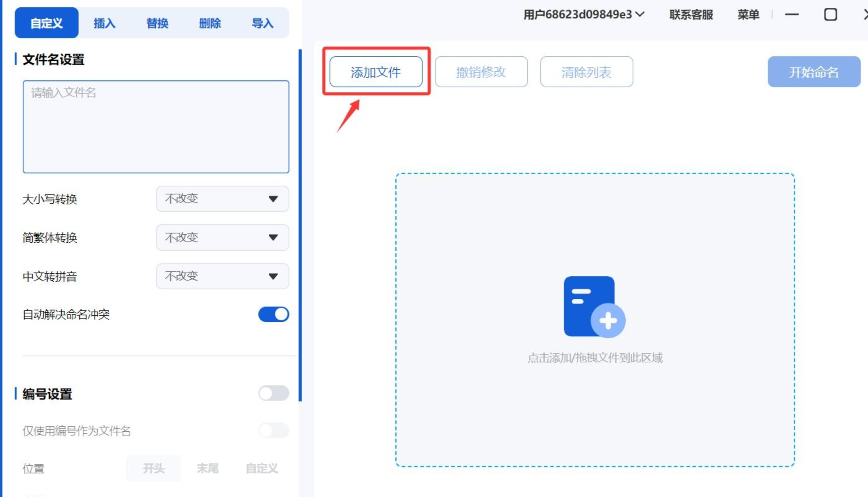Open the 大小写转换 dropdown

click(222, 199)
